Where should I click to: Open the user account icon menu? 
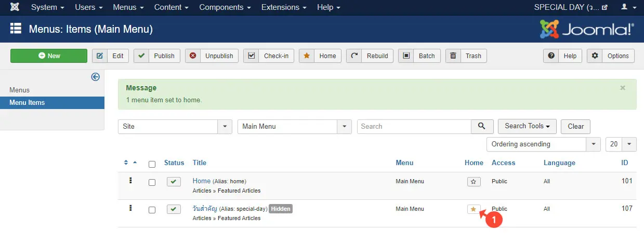(x=627, y=7)
